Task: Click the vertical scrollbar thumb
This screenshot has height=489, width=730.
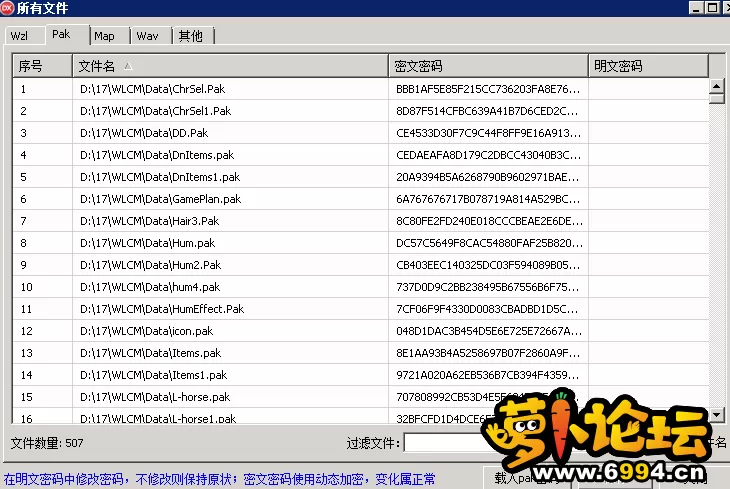Action: [x=716, y=98]
